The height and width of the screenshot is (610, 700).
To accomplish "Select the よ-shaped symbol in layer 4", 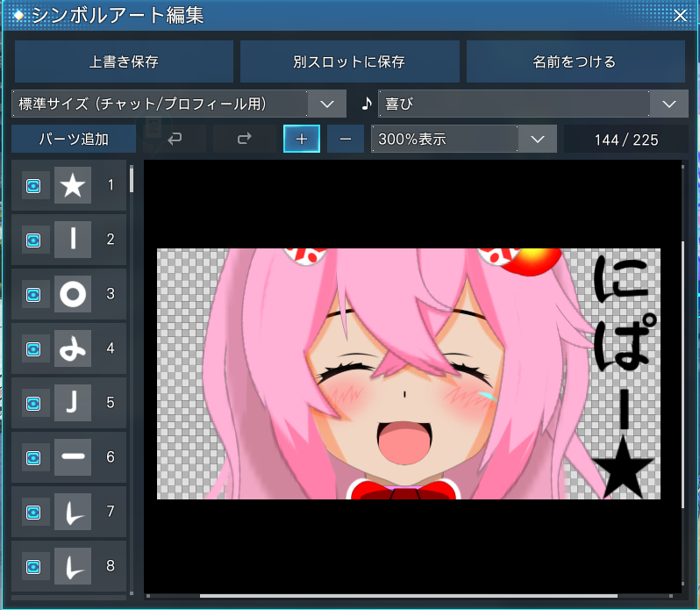I will pos(73,348).
